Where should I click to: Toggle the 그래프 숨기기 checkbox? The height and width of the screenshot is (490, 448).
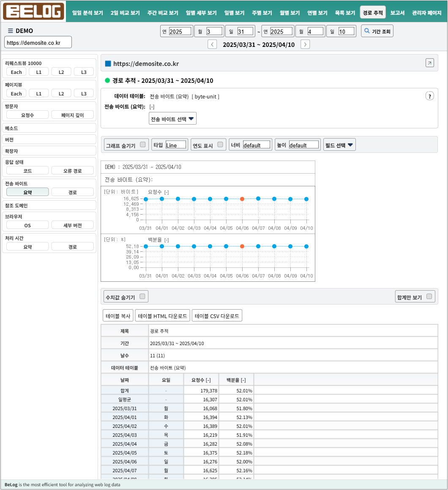(142, 145)
